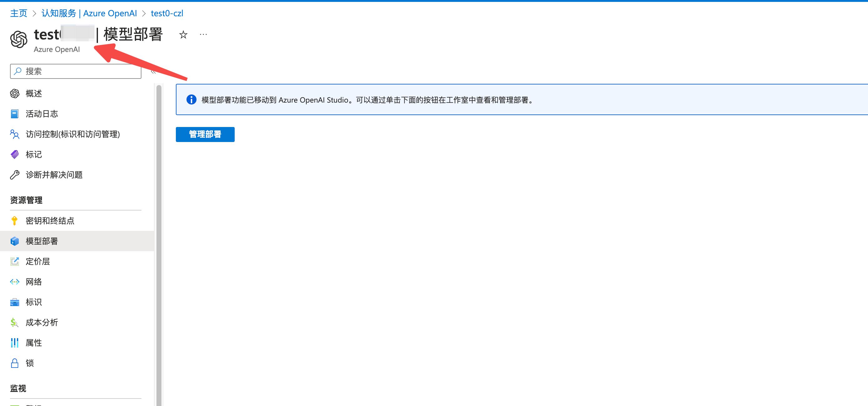Click the 标识 identity briefcase icon

point(15,302)
